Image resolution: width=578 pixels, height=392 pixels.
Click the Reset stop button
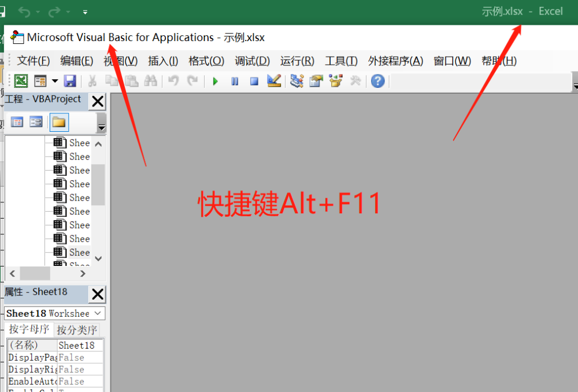(x=254, y=81)
